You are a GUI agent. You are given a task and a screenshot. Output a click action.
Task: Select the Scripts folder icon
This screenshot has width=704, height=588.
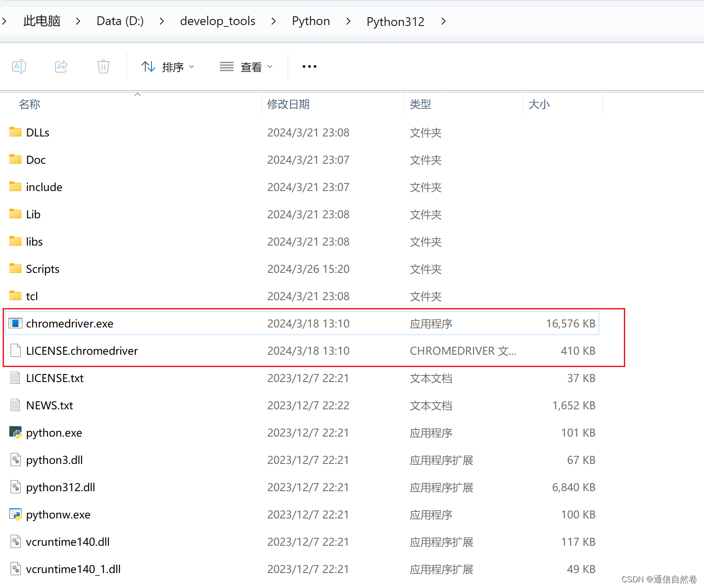tap(15, 268)
